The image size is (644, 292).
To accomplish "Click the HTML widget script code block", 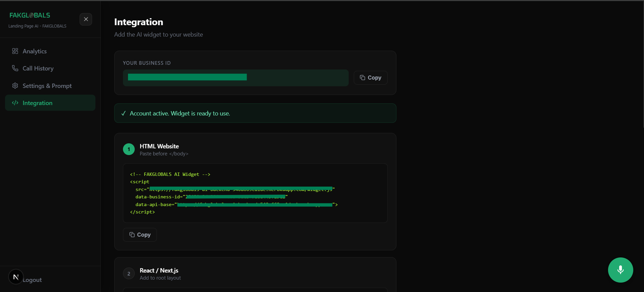I will tap(255, 193).
